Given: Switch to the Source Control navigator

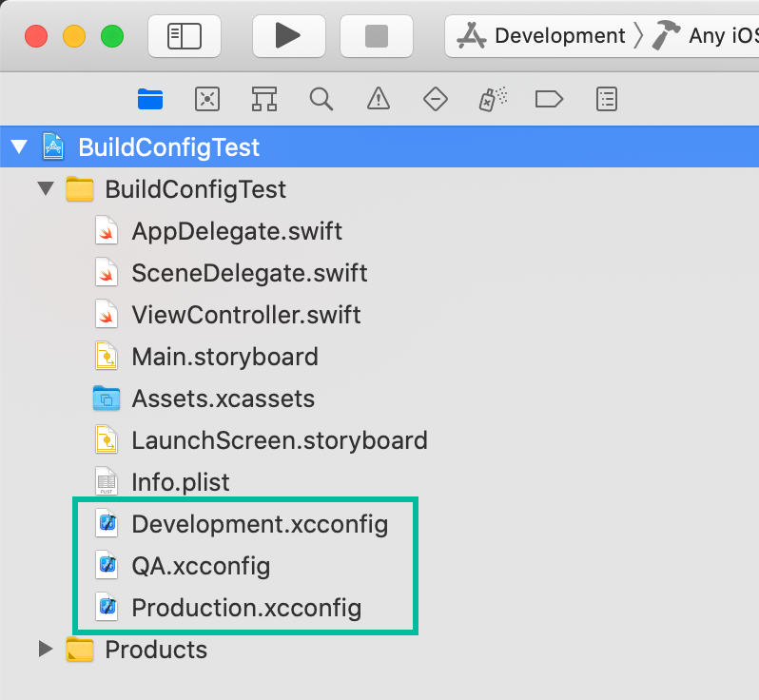Looking at the screenshot, I should pos(206,98).
